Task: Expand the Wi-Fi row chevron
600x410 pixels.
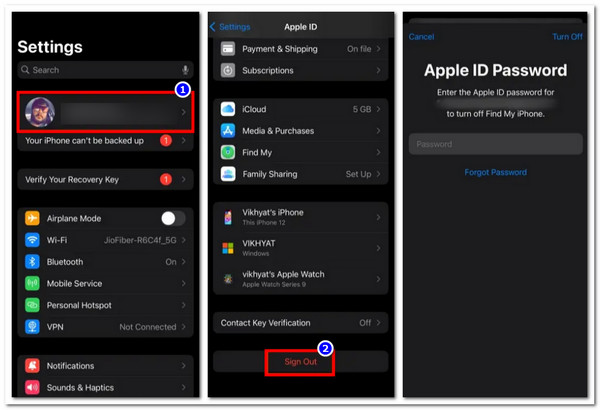Action: click(184, 240)
